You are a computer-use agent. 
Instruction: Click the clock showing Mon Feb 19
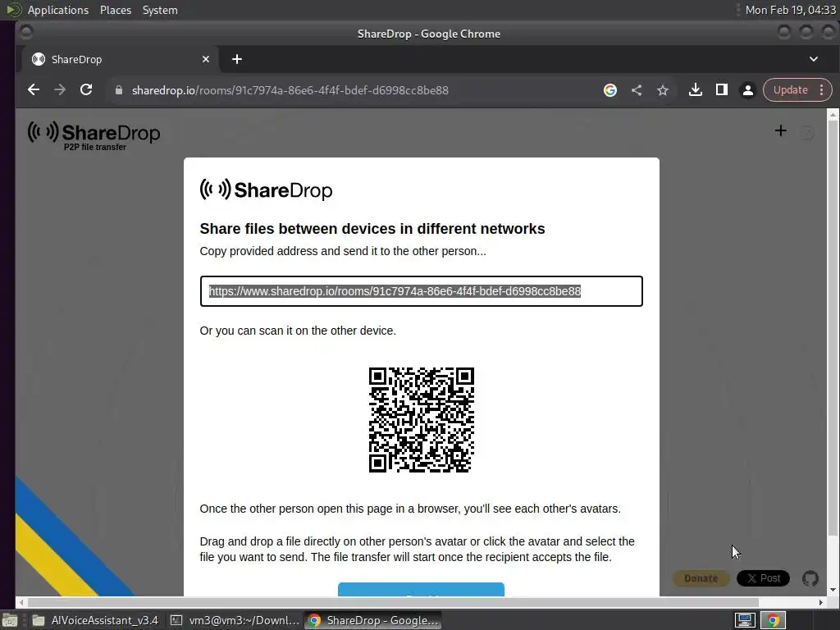(x=790, y=10)
